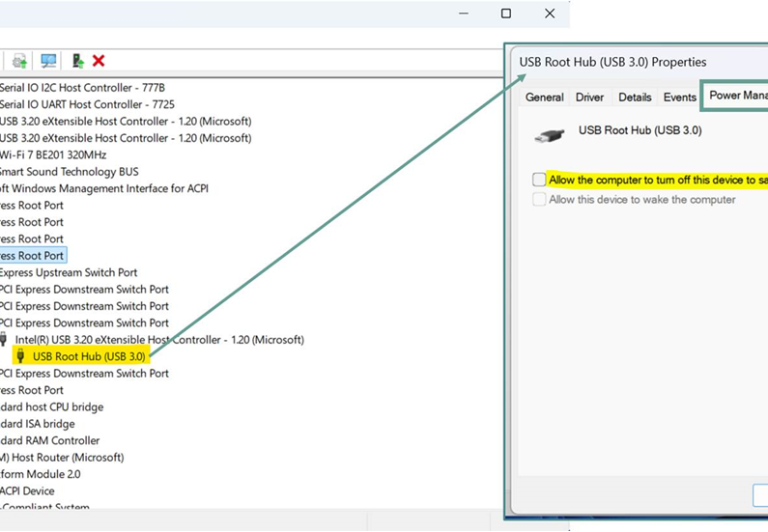Close the Device Manager window

click(x=550, y=14)
